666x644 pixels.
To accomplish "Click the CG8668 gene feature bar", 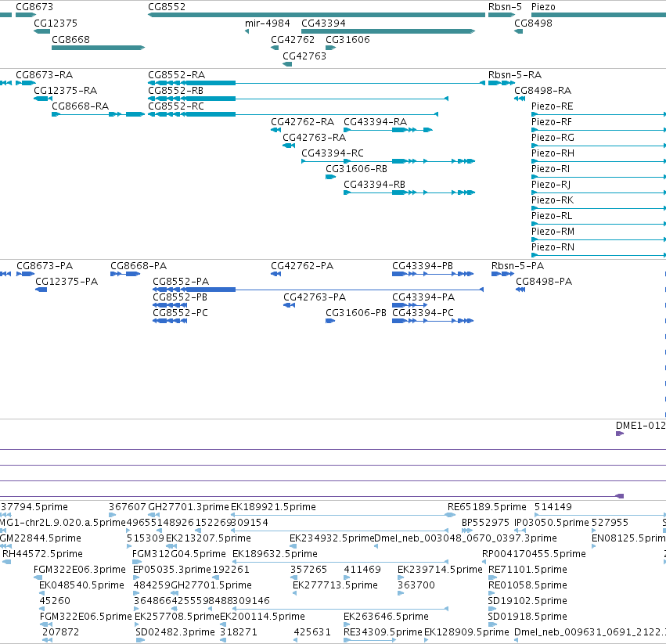I will 98,48.
